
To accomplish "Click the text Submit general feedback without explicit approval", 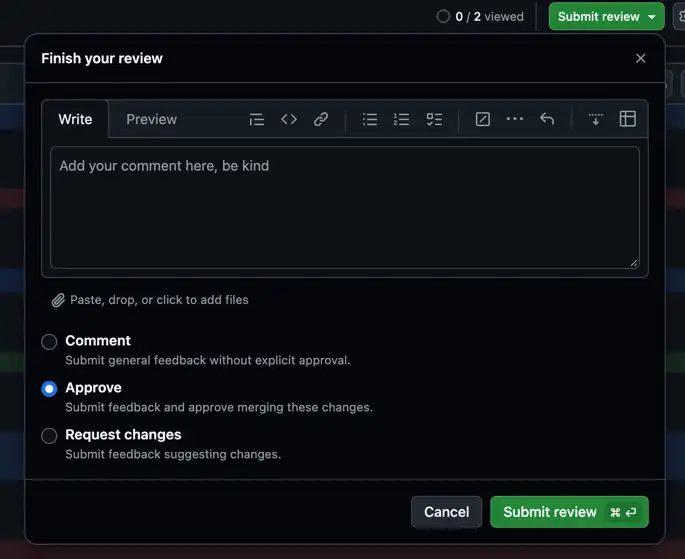I will tap(208, 360).
